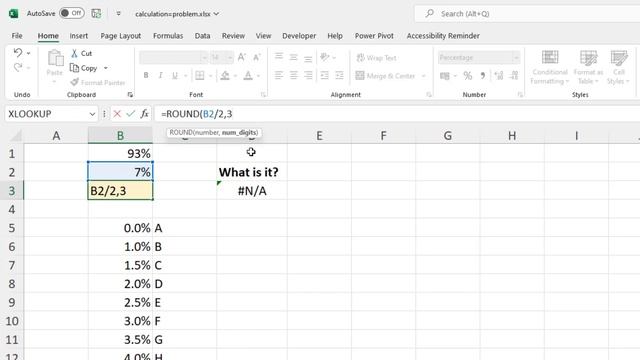
Task: Open Customize Quick Access Toolbar dropdown
Action: [118, 13]
